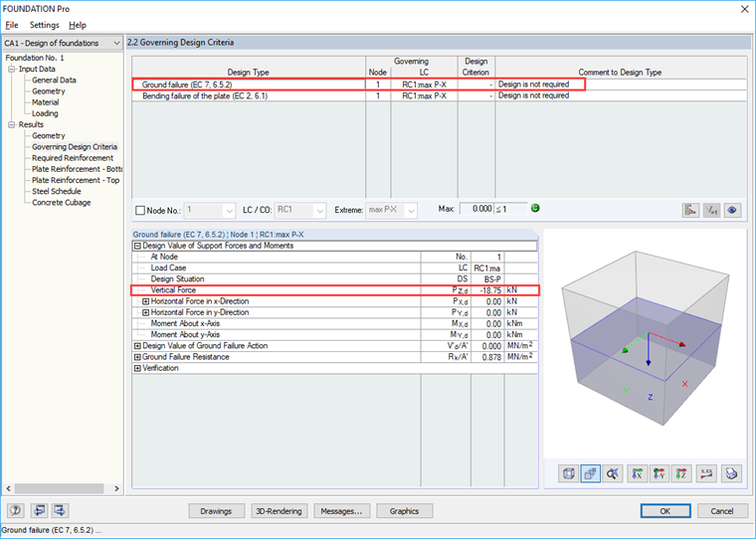The height and width of the screenshot is (539, 756).
Task: Go to previous results window
Action: [x=39, y=510]
